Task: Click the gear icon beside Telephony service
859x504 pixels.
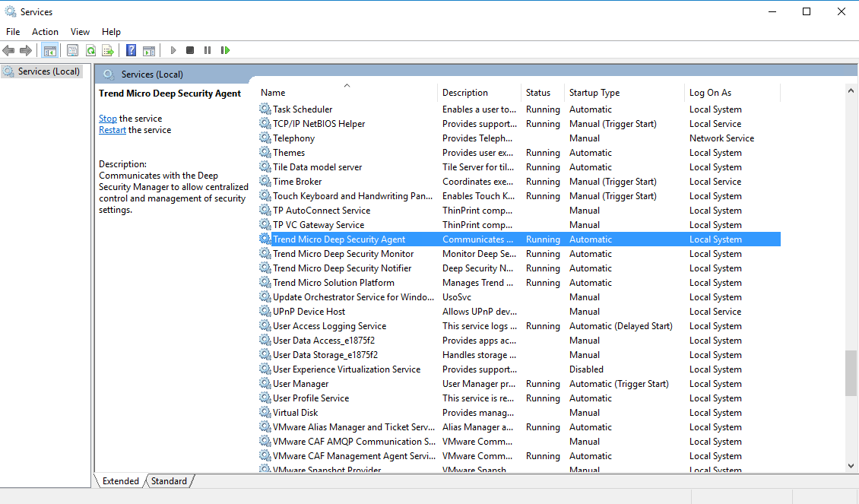Action: [265, 138]
